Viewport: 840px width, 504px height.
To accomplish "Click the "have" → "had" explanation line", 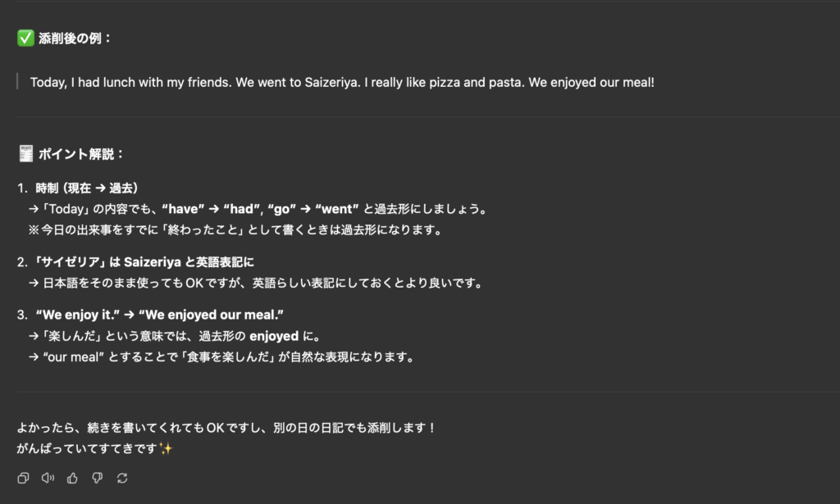I will click(x=258, y=209).
